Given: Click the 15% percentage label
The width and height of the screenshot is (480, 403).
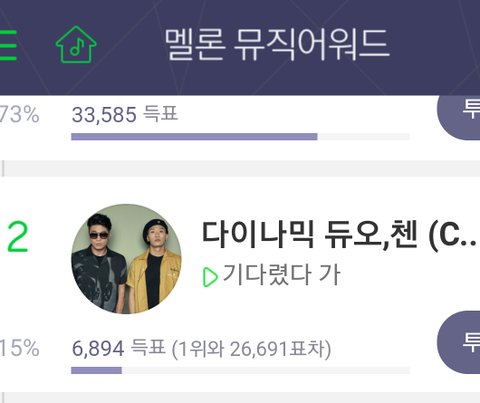Looking at the screenshot, I should (x=19, y=348).
